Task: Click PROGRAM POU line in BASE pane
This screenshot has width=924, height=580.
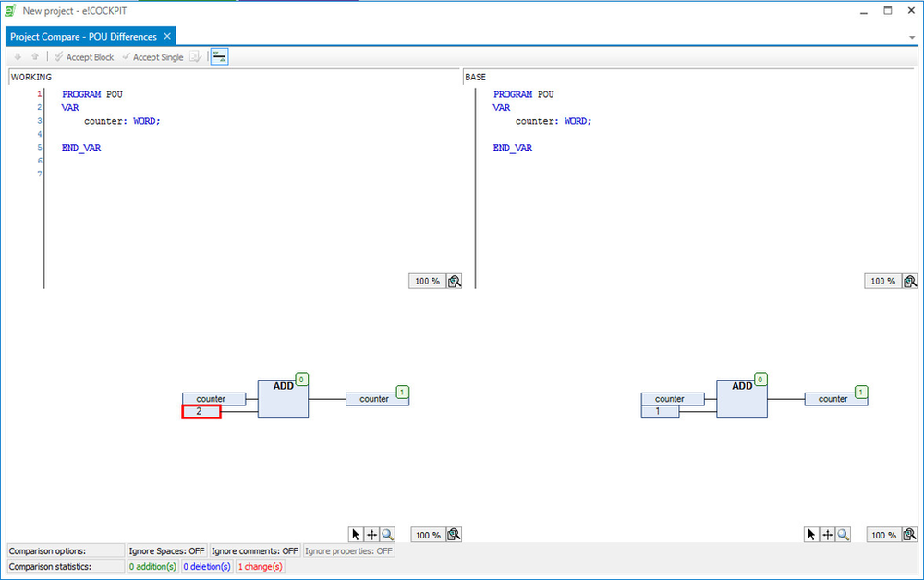Action: click(524, 94)
